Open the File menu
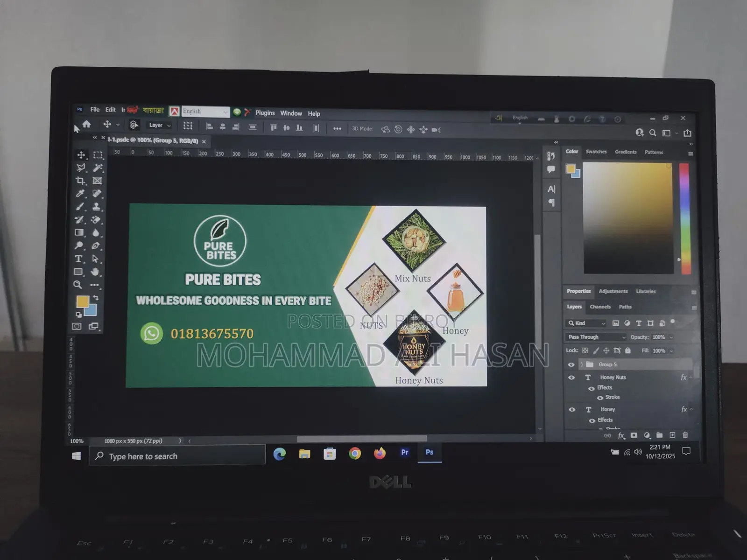 (95, 110)
